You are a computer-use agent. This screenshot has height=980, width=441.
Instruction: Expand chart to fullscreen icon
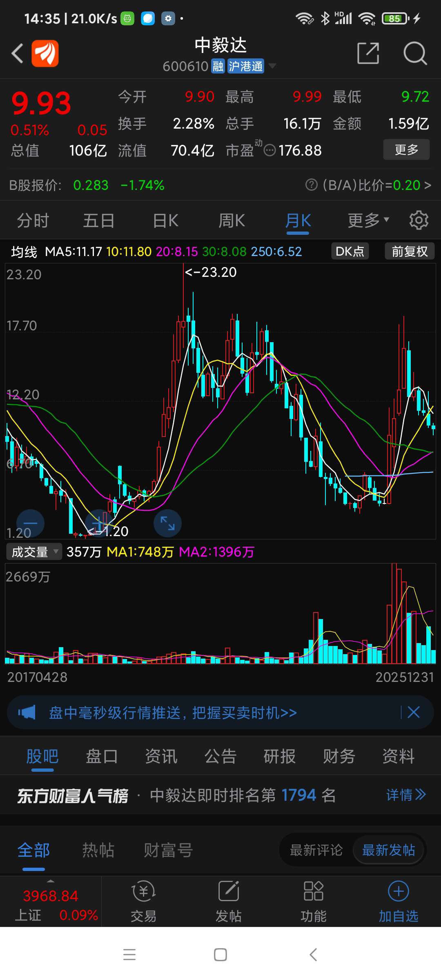point(167,523)
